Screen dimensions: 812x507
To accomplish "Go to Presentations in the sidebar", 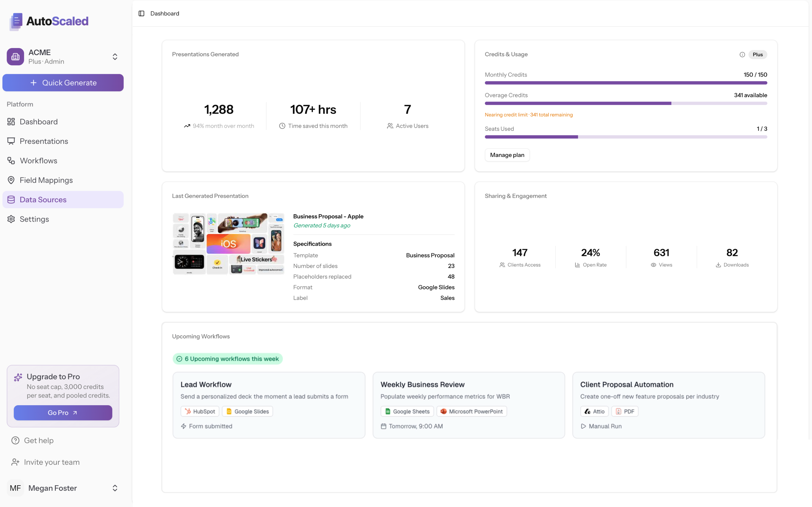I will 63,141.
